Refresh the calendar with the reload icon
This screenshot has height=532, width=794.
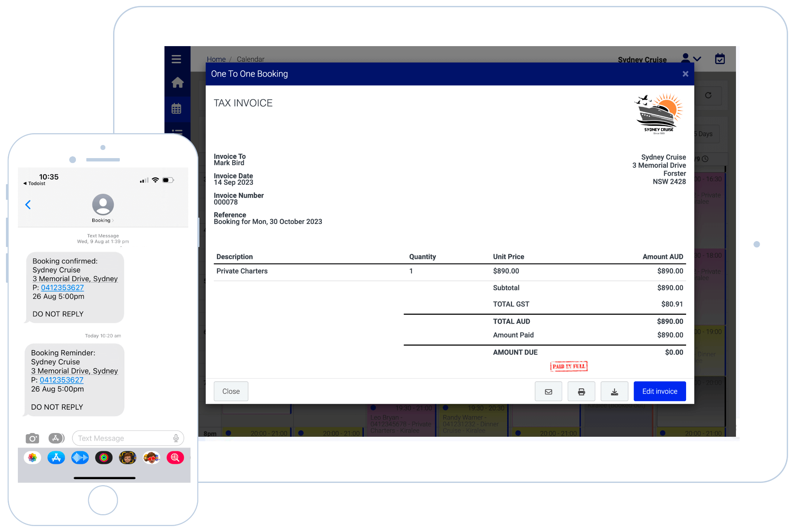[709, 96]
